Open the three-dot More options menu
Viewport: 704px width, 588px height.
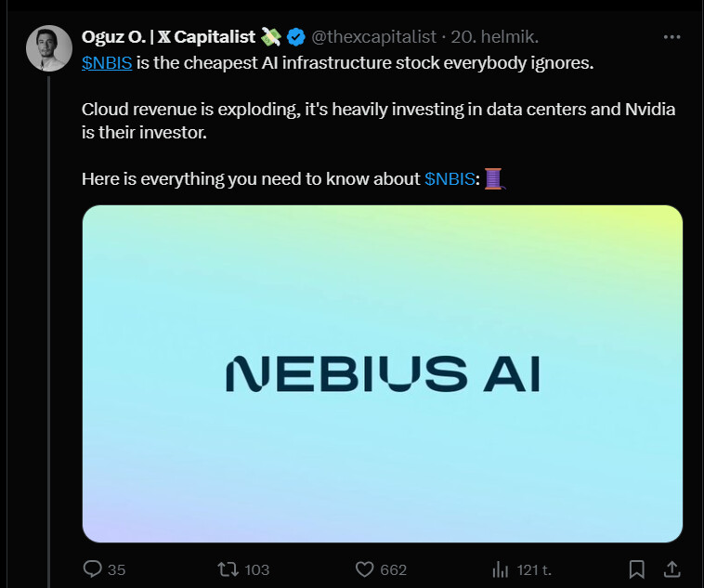tap(672, 37)
